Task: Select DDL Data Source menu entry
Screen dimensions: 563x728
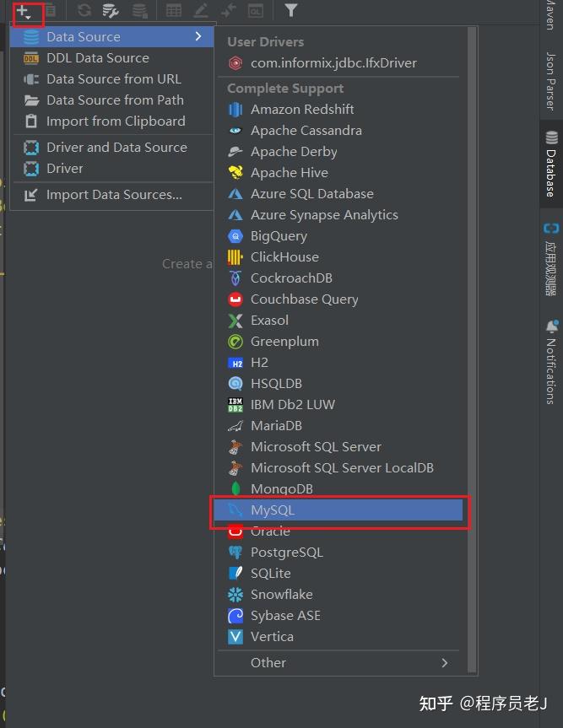Action: 97,58
